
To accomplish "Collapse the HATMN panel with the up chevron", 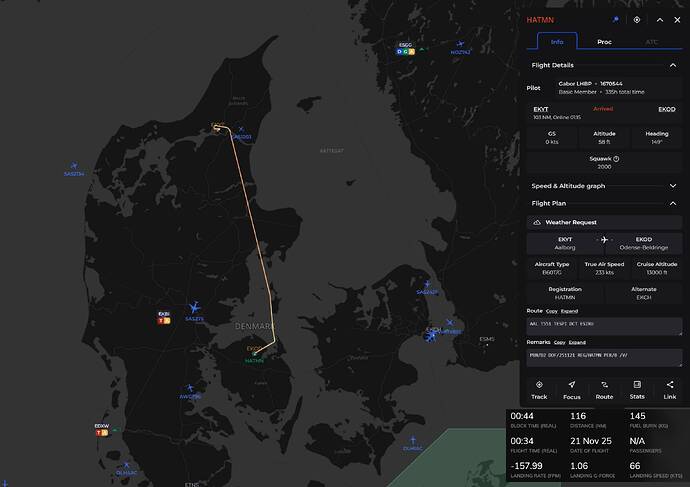I will pos(660,20).
